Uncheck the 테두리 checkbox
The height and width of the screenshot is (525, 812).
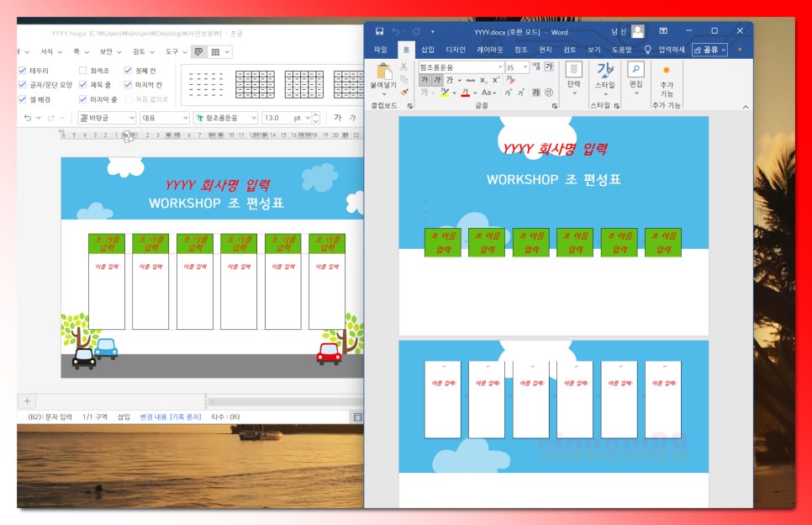tap(23, 72)
